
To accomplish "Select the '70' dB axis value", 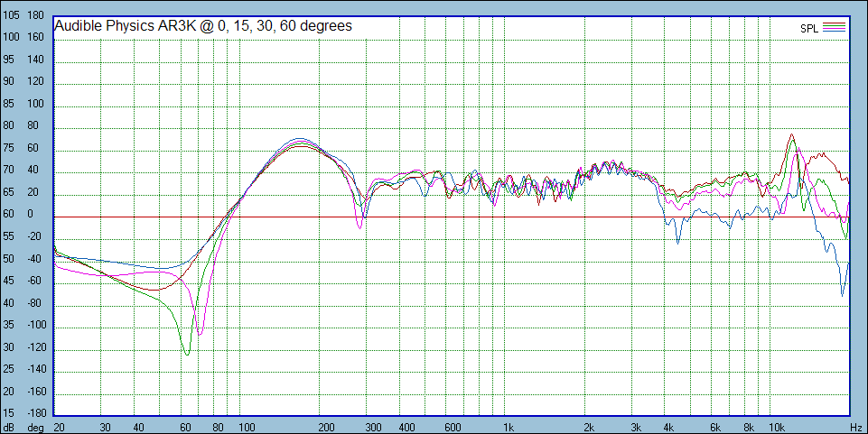I will 9,171.
